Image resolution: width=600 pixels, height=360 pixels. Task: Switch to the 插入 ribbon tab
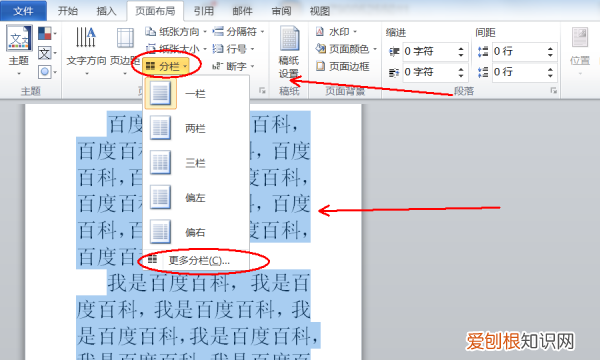tap(106, 11)
